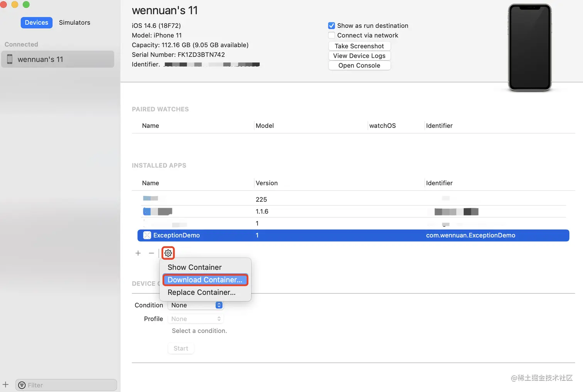Click com.wennuan.ExceptionDemo identifier cell

tap(470, 235)
